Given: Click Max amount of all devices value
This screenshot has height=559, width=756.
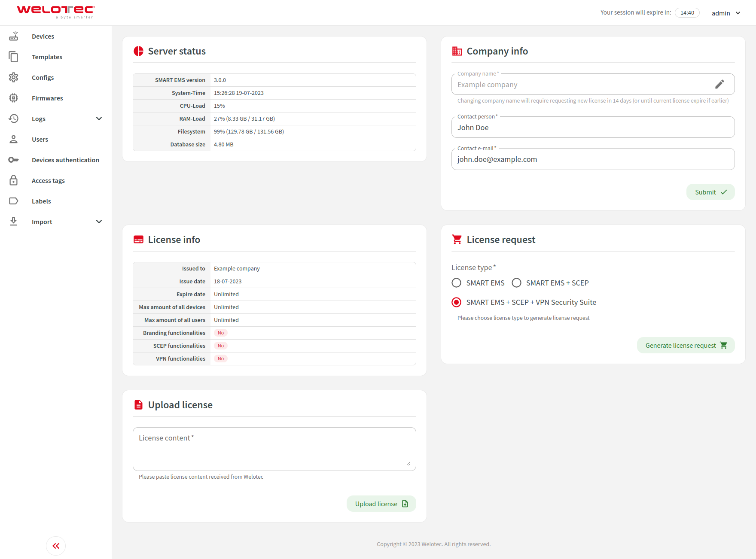Looking at the screenshot, I should pyautogui.click(x=226, y=307).
